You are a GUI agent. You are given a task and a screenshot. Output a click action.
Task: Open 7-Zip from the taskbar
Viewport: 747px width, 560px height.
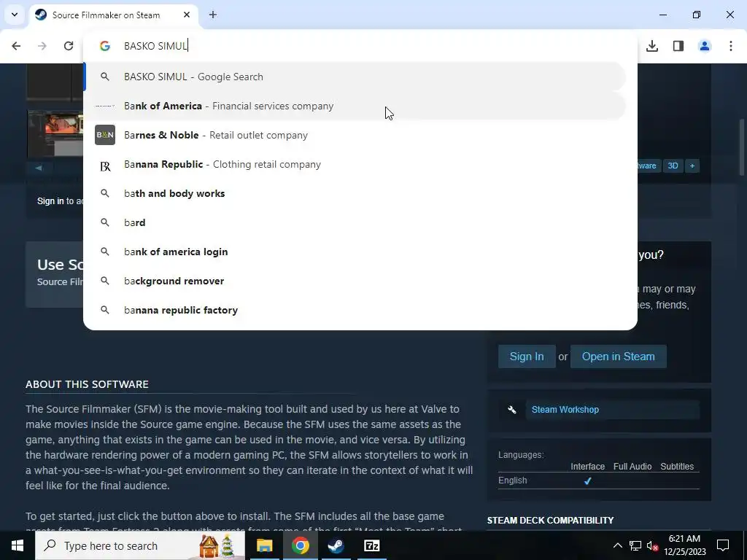tap(371, 545)
